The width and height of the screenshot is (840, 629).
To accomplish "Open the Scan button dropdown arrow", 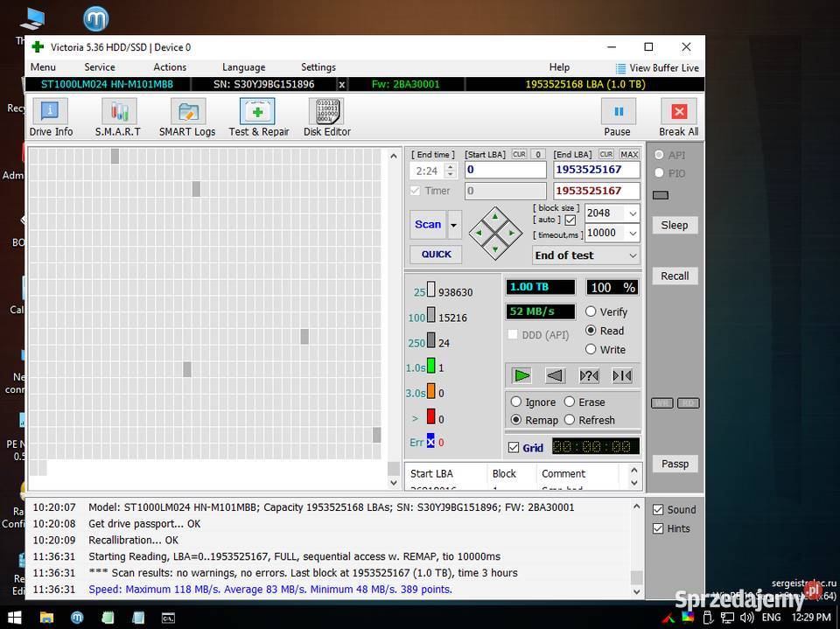I will (454, 225).
